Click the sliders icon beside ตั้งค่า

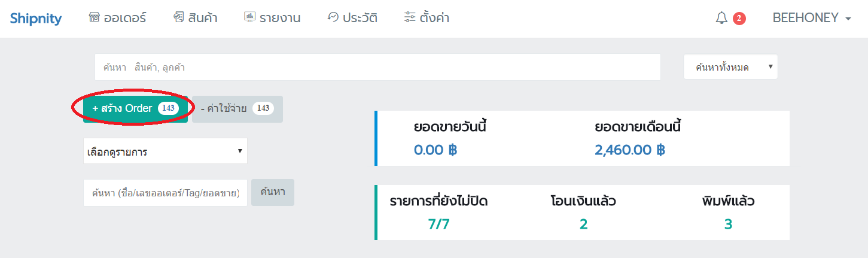(409, 17)
